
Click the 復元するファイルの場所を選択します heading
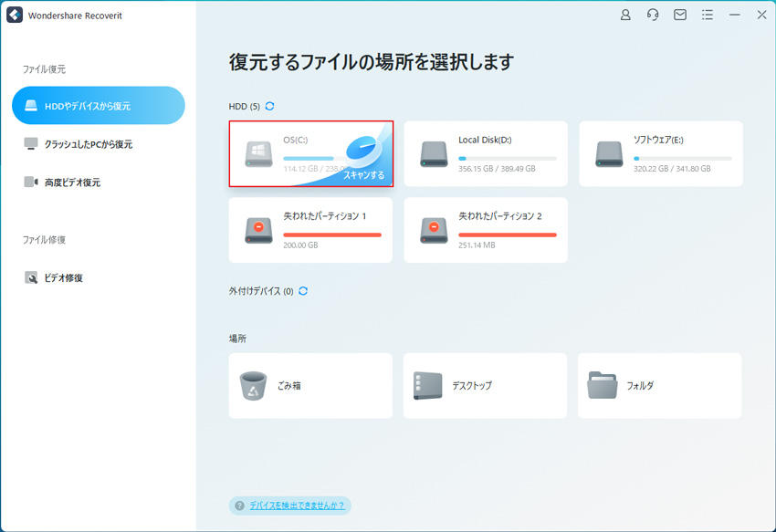(x=372, y=62)
